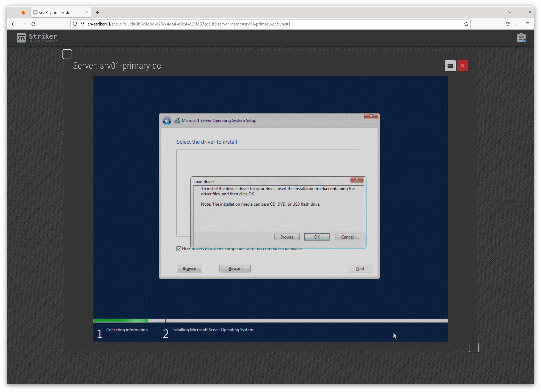This screenshot has height=392, width=541.
Task: Click the 'Server: srv01-primary-dc' title
Action: (117, 66)
